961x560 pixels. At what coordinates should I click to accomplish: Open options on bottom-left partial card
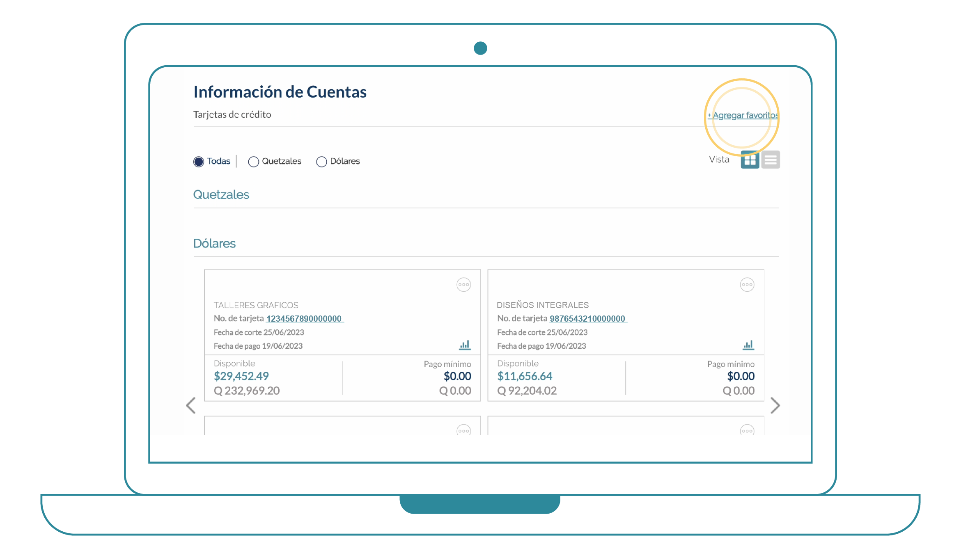(463, 430)
